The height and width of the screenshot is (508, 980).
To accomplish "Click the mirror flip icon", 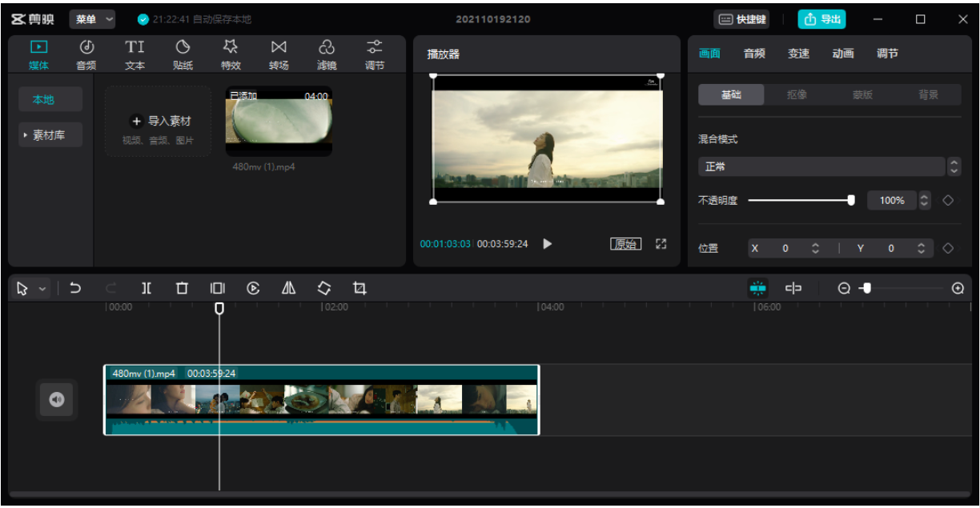I will click(x=288, y=289).
